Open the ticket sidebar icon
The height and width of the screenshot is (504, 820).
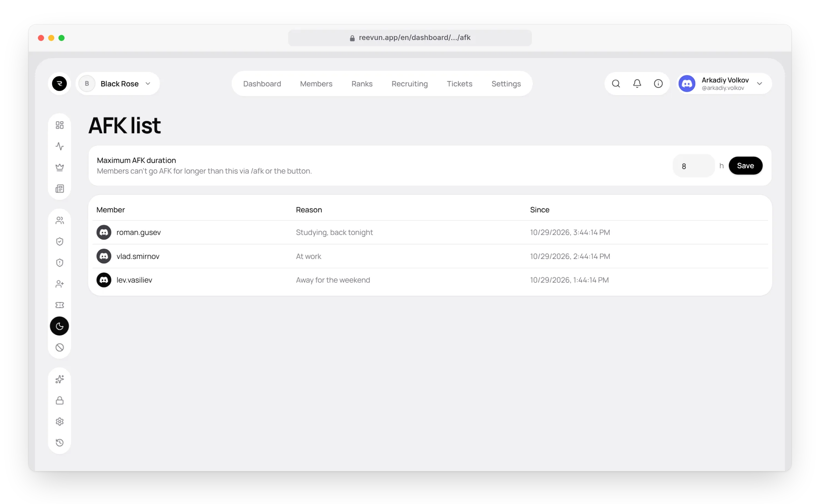pos(59,305)
